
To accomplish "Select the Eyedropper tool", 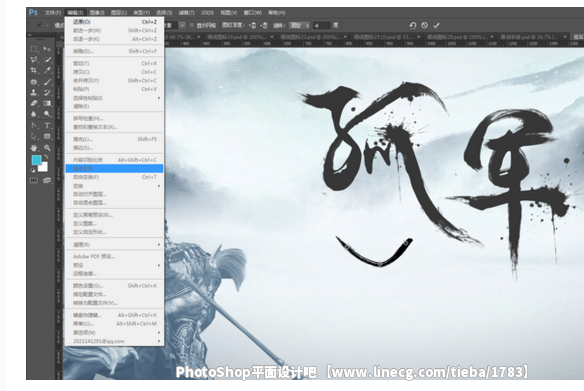I will click(47, 70).
